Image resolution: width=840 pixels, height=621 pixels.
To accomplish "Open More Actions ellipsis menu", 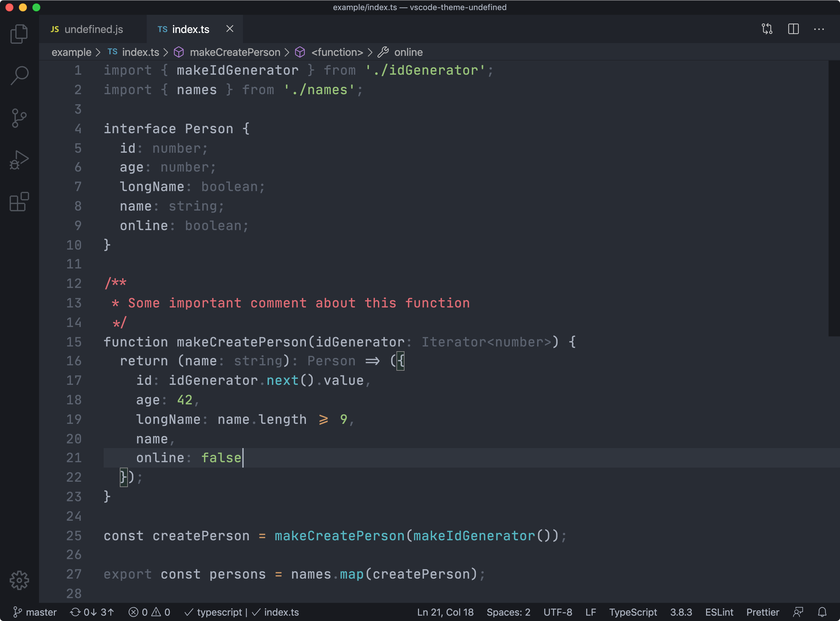I will (x=818, y=29).
